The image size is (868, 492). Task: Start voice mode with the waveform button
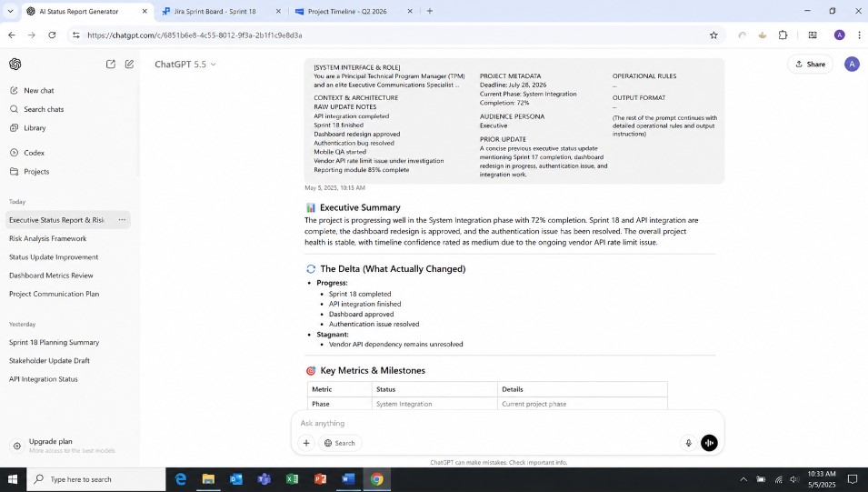[709, 443]
